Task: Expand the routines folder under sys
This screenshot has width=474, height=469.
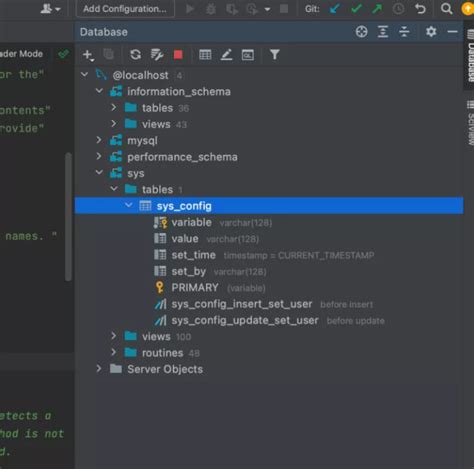Action: [114, 352]
